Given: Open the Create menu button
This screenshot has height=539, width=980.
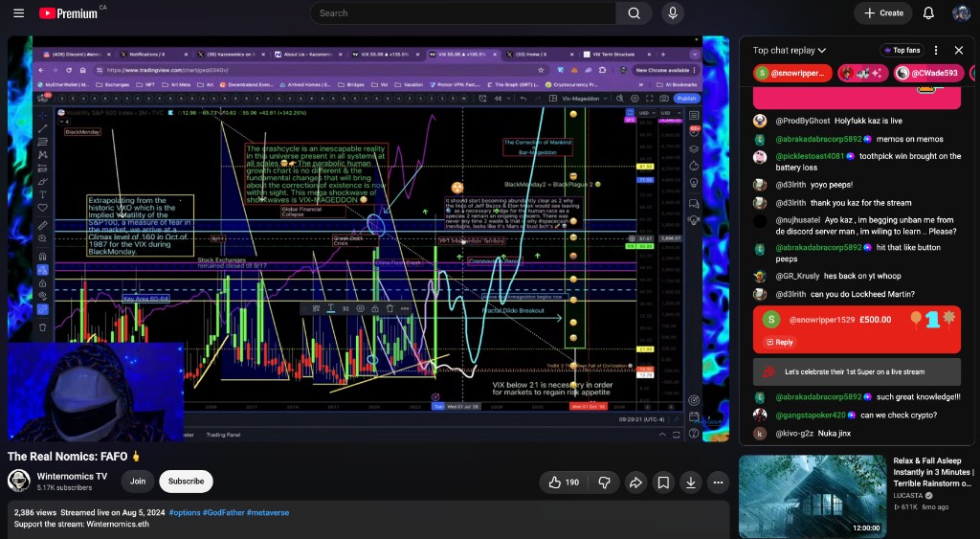Looking at the screenshot, I should (x=883, y=13).
